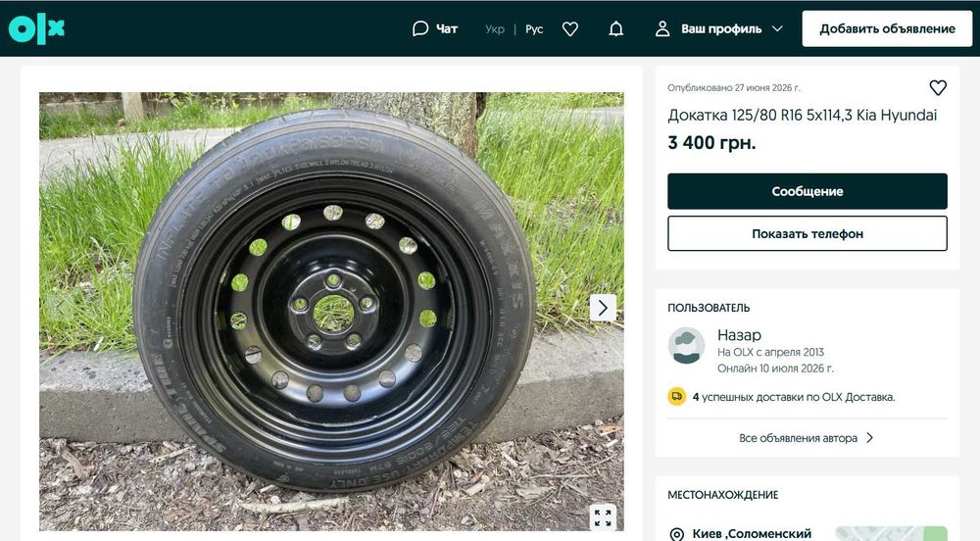This screenshot has width=980, height=541.
Task: Open notifications bell icon
Action: coord(616,28)
